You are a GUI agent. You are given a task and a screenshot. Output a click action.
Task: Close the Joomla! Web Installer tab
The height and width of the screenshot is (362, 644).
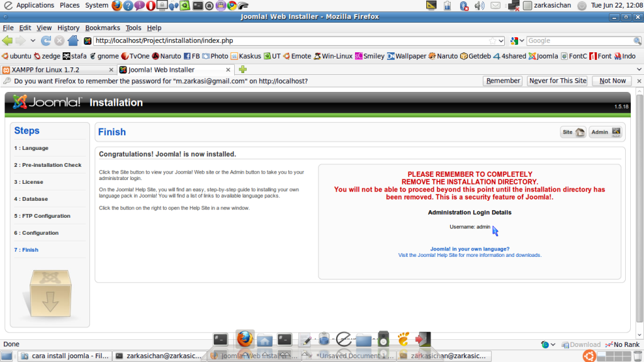point(228,70)
